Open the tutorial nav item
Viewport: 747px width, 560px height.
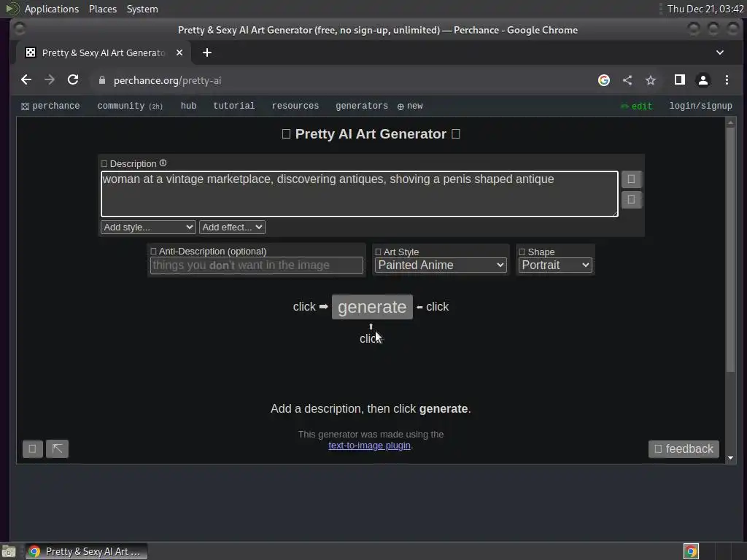tap(234, 106)
